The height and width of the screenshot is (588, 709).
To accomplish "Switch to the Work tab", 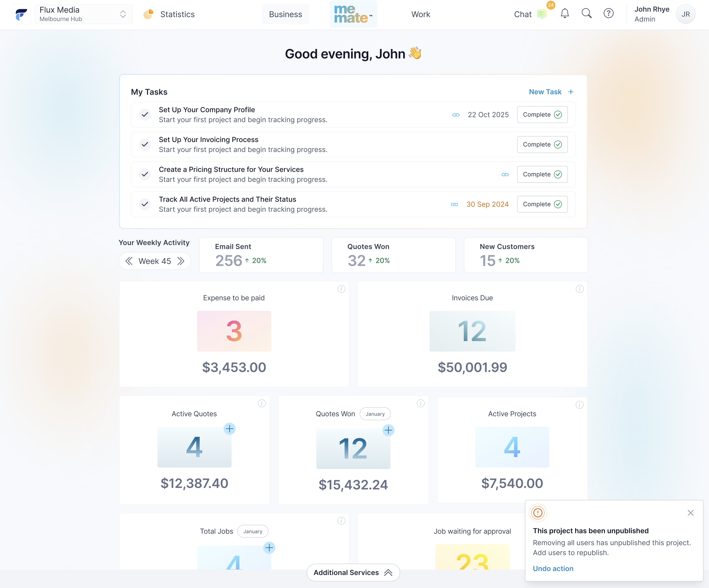I will coord(420,14).
